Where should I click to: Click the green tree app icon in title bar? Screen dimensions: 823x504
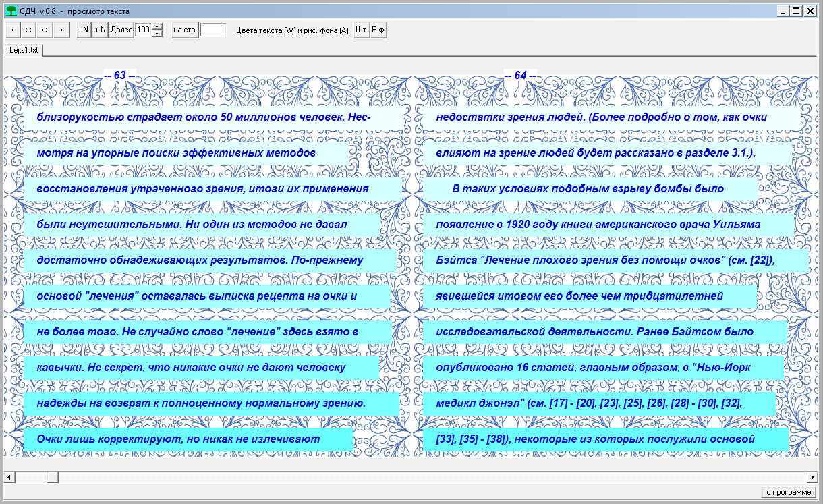[11, 11]
